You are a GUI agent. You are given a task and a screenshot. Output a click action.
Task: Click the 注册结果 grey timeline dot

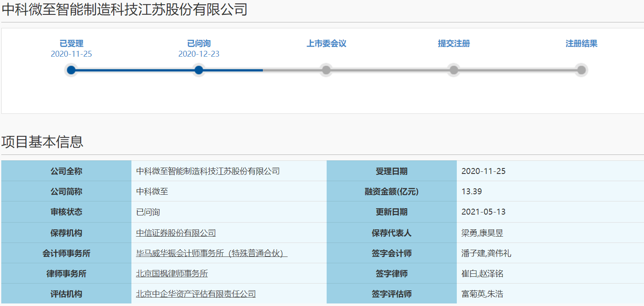pos(581,70)
